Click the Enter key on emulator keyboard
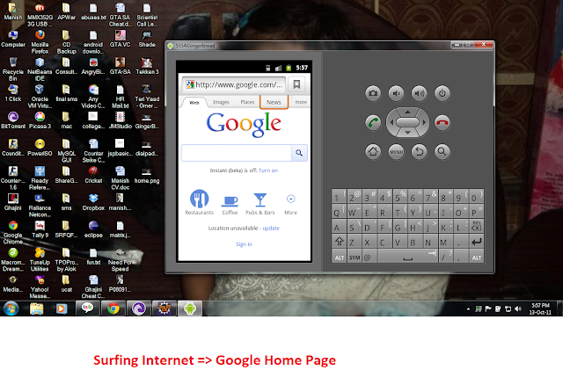The width and height of the screenshot is (563, 392). (x=476, y=242)
